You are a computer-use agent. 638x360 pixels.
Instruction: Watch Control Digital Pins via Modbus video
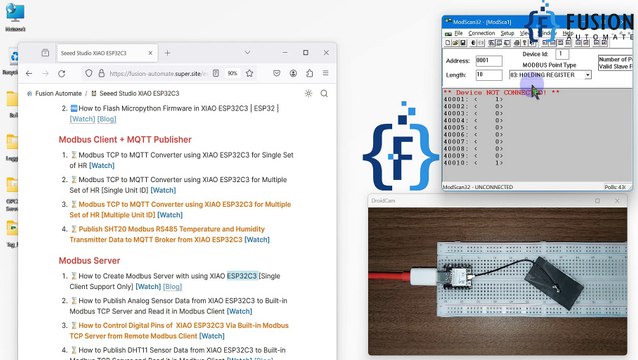coord(212,336)
